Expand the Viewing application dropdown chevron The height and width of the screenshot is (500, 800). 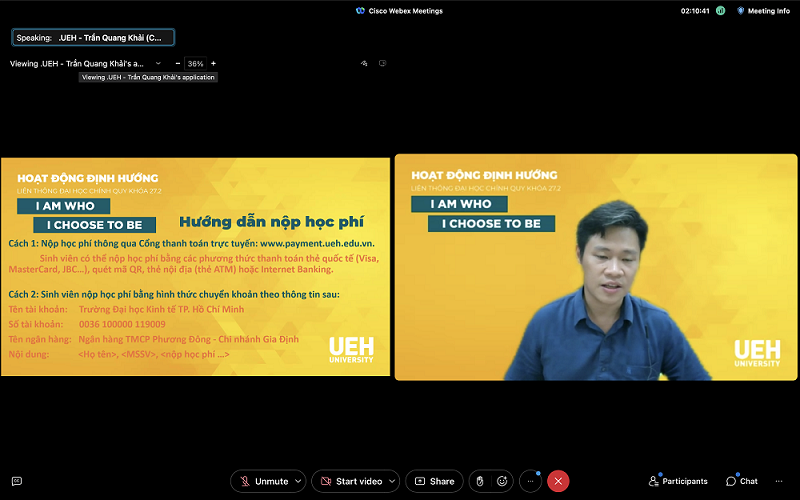[158, 63]
